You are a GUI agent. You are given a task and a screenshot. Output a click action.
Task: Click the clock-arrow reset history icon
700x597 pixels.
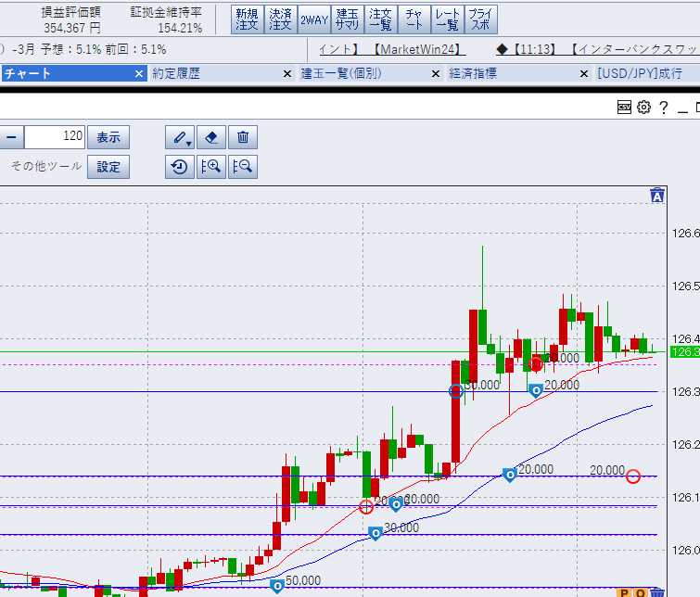pos(180,167)
